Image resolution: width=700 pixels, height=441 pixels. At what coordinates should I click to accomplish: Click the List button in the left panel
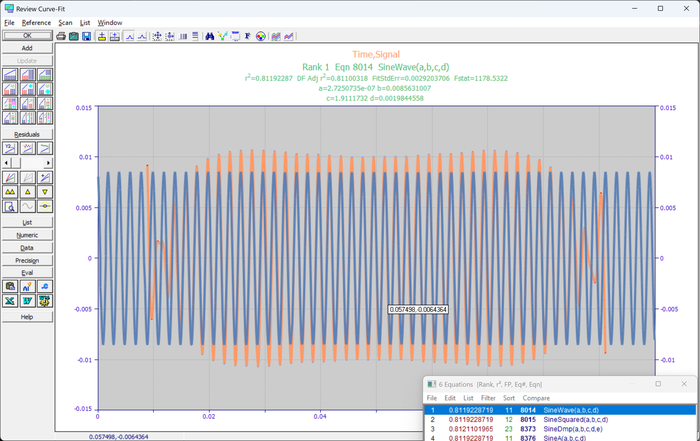(27, 222)
